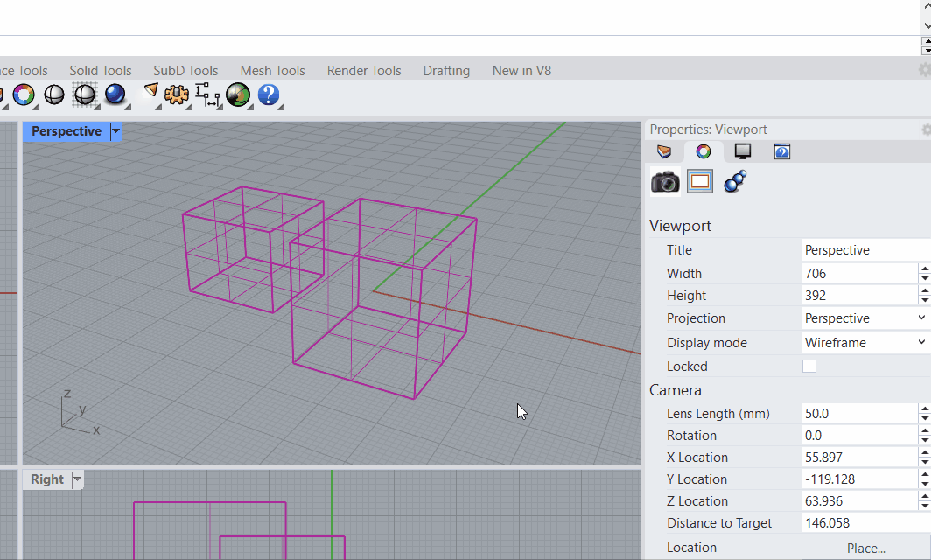This screenshot has height=560, width=931.
Task: Switch to the SubD Tools tab
Action: (x=185, y=71)
